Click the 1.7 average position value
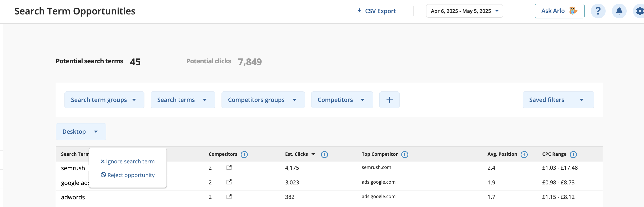The width and height of the screenshot is (644, 207). [491, 197]
